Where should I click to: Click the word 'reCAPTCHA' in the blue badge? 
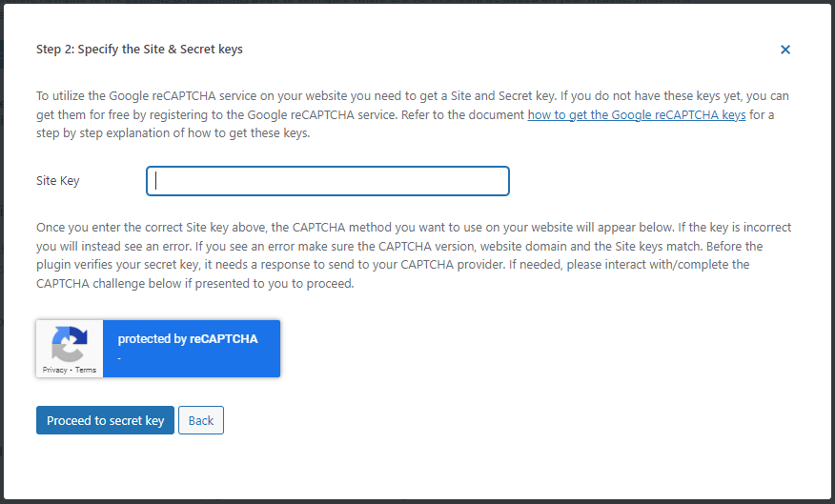point(224,339)
